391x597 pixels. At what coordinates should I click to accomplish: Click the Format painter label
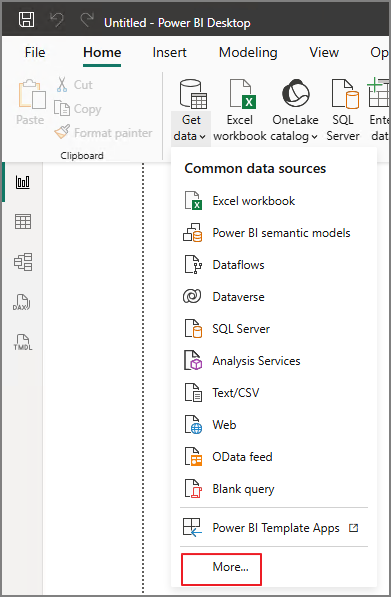point(113,132)
